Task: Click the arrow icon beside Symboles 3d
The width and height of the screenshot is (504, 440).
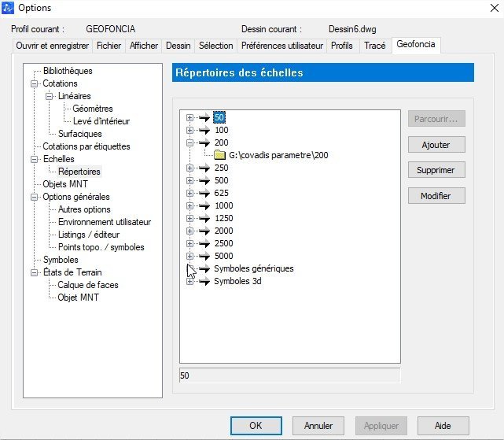Action: pos(204,281)
